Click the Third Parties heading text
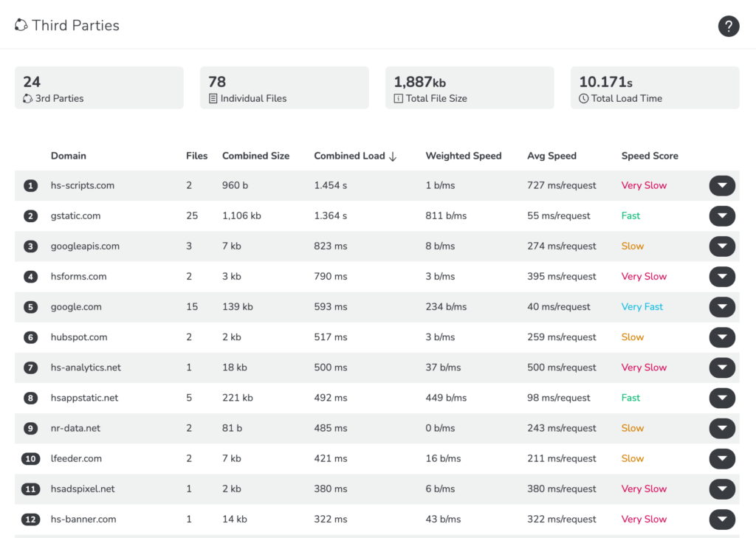This screenshot has width=756, height=538. click(x=76, y=25)
